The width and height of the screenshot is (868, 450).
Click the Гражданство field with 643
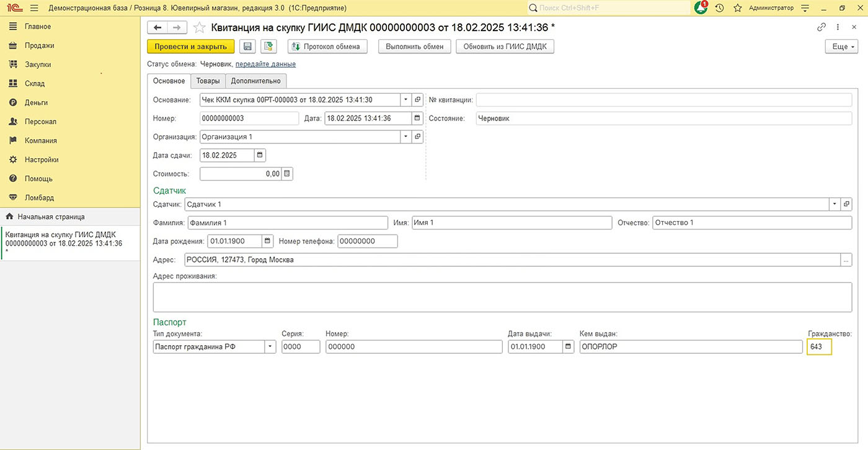pyautogui.click(x=819, y=347)
